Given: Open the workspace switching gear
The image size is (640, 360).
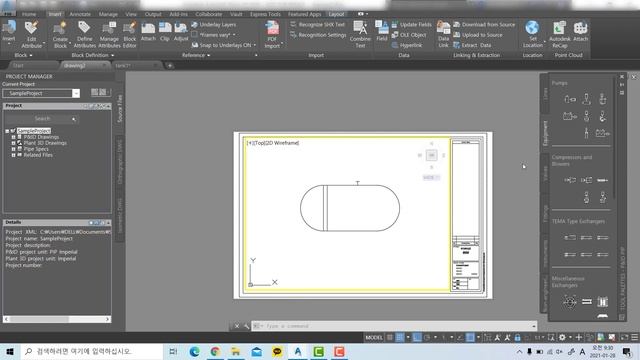Looking at the screenshot, I should [x=562, y=338].
